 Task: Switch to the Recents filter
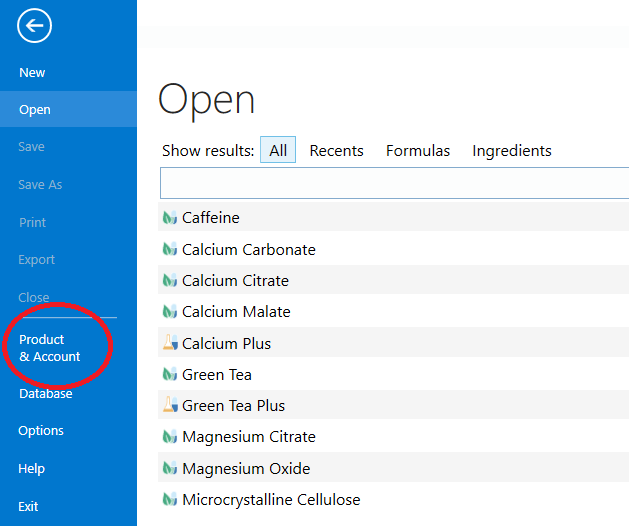pos(336,151)
